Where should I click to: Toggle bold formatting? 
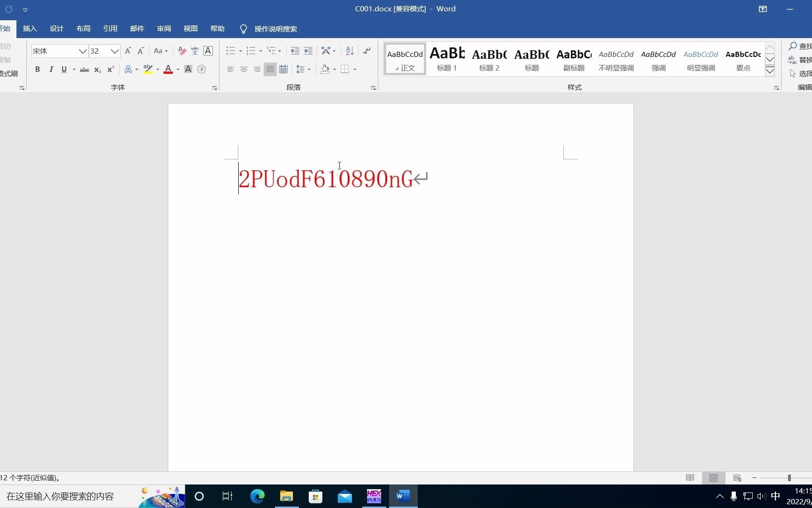[38, 70]
